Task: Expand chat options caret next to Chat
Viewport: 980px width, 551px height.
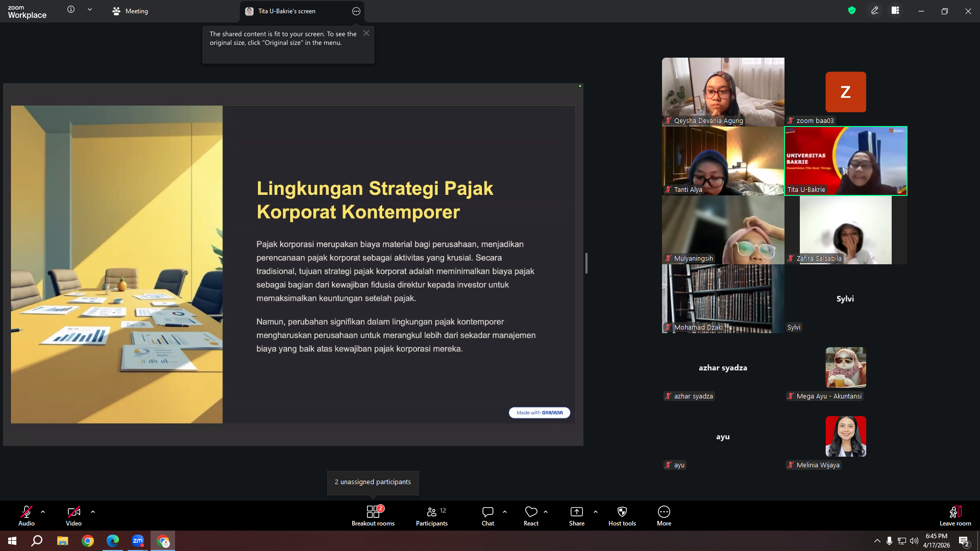Action: coord(505,512)
